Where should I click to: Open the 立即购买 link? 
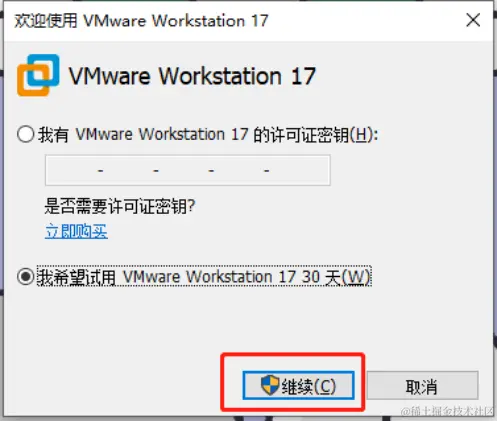click(76, 231)
